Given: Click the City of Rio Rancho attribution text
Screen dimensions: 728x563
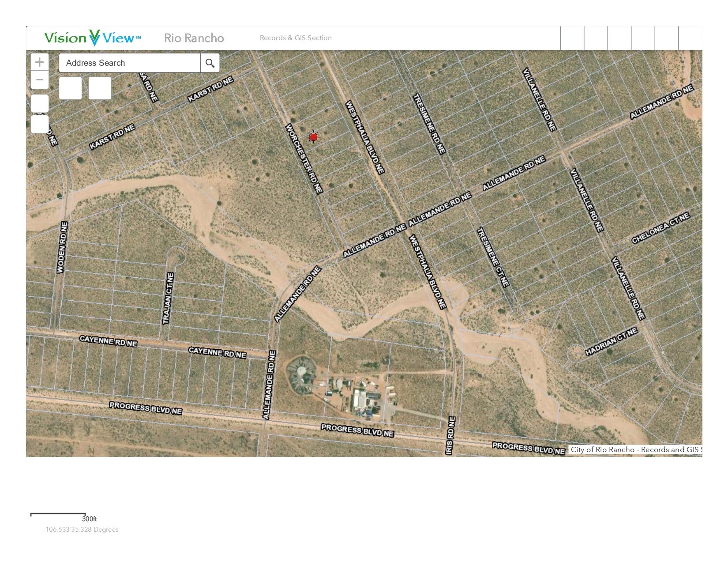Looking at the screenshot, I should [x=634, y=450].
